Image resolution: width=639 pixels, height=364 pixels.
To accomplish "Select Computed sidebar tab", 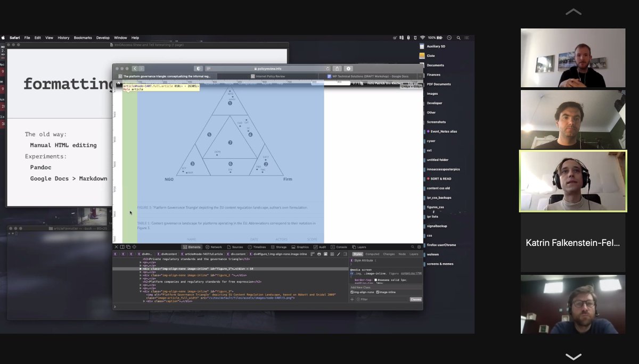I will click(x=372, y=254).
